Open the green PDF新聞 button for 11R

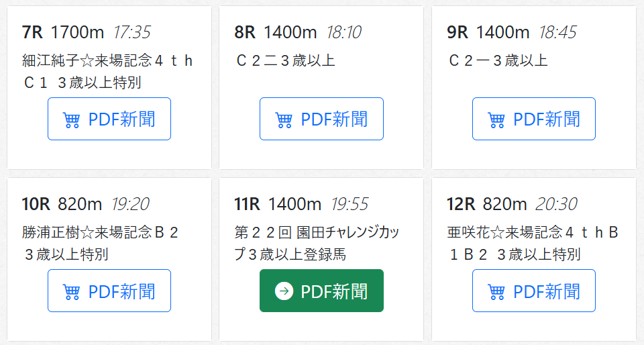click(x=321, y=291)
